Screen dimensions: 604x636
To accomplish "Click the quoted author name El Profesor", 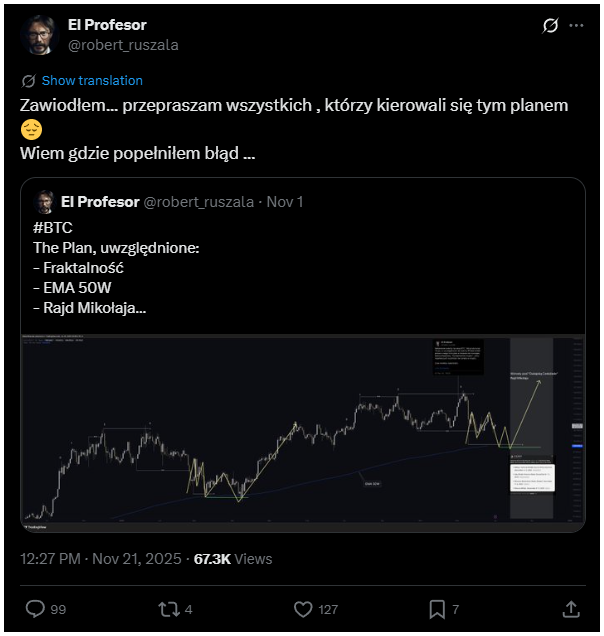I will [x=100, y=202].
